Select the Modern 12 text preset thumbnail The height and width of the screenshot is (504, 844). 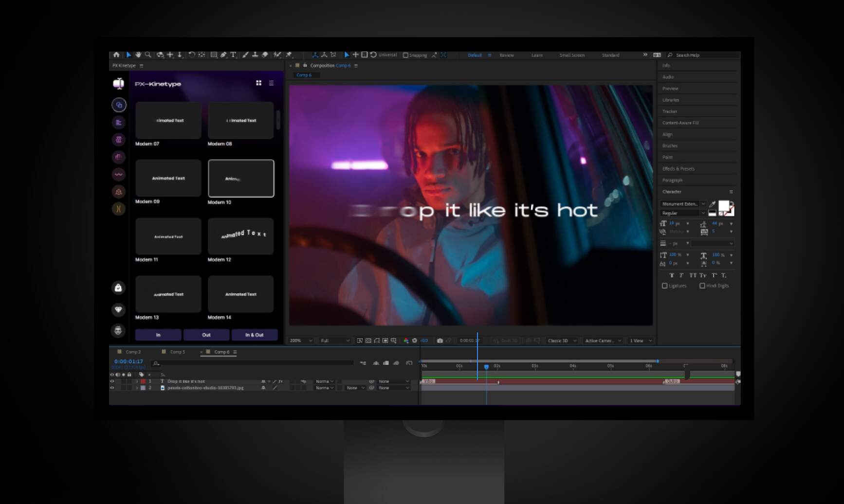click(241, 236)
